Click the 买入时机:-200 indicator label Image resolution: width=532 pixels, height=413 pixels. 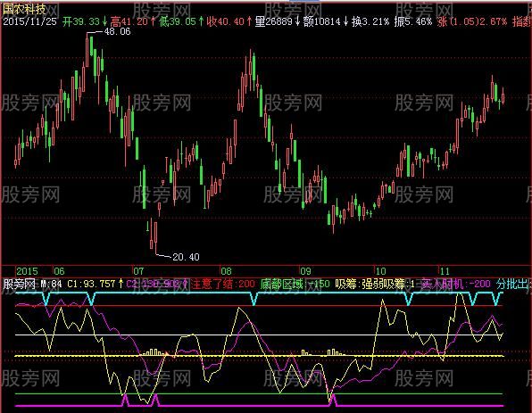[456, 284]
